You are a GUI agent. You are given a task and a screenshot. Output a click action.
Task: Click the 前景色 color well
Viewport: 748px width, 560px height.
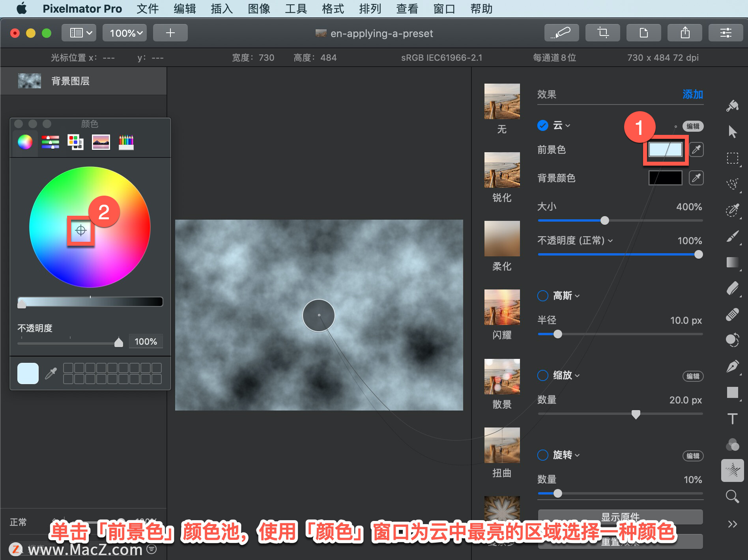coord(666,149)
